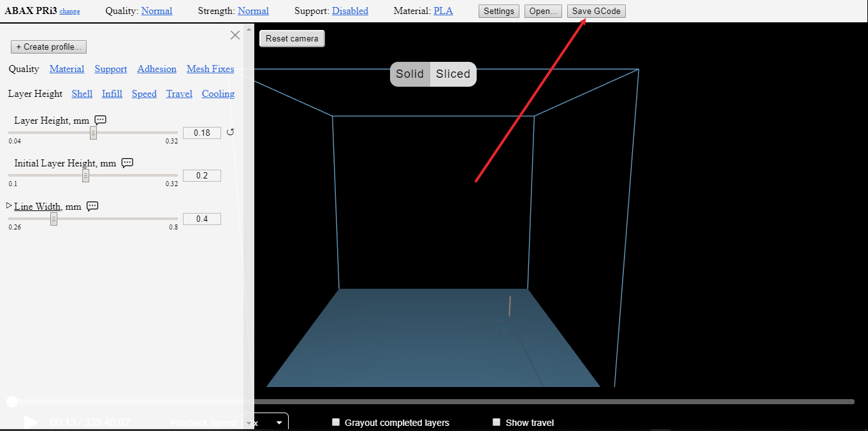
Task: Change the Material PLA link
Action: tap(444, 11)
